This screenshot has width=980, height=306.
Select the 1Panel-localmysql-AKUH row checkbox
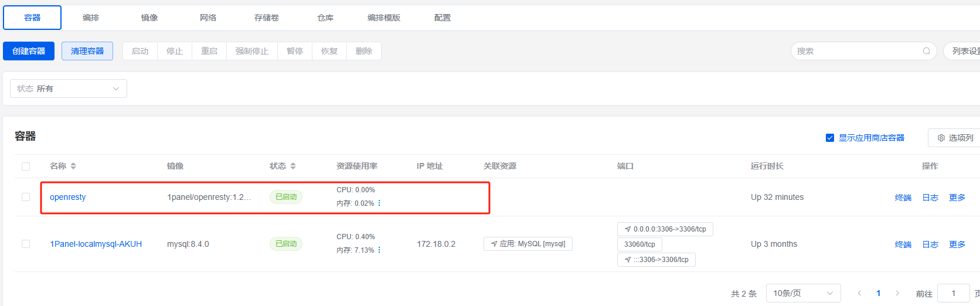(26, 244)
